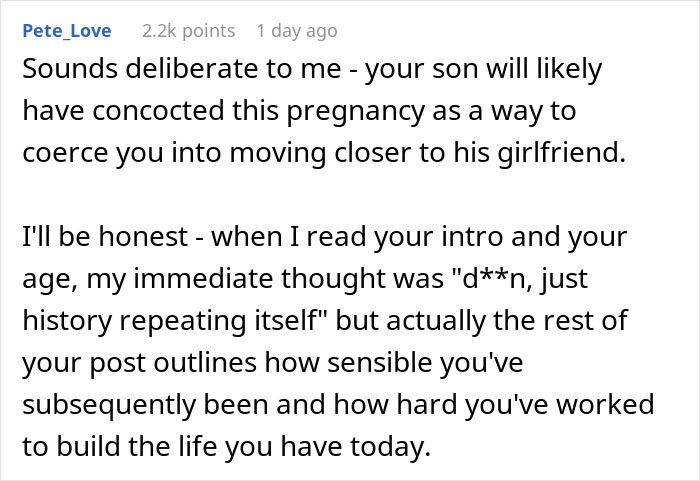
Task: Click the word 'pregnancy' in first paragraph
Action: pyautogui.click(x=356, y=112)
